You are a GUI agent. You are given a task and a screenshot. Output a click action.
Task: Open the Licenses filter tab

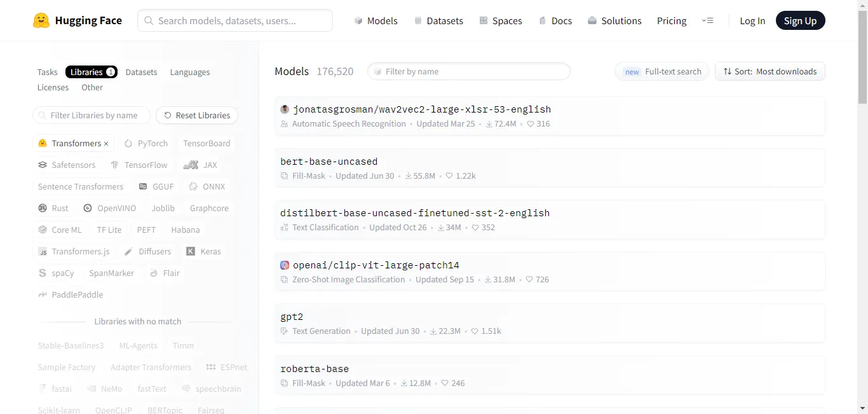click(x=53, y=87)
